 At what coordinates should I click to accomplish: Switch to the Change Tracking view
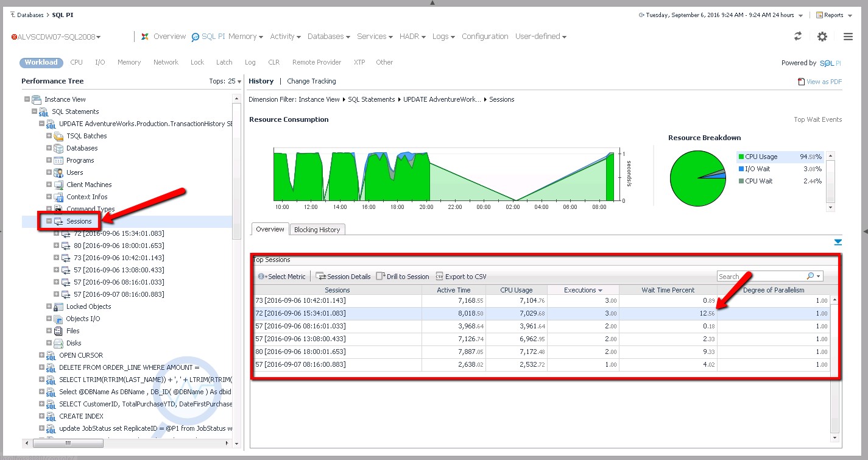tap(311, 81)
